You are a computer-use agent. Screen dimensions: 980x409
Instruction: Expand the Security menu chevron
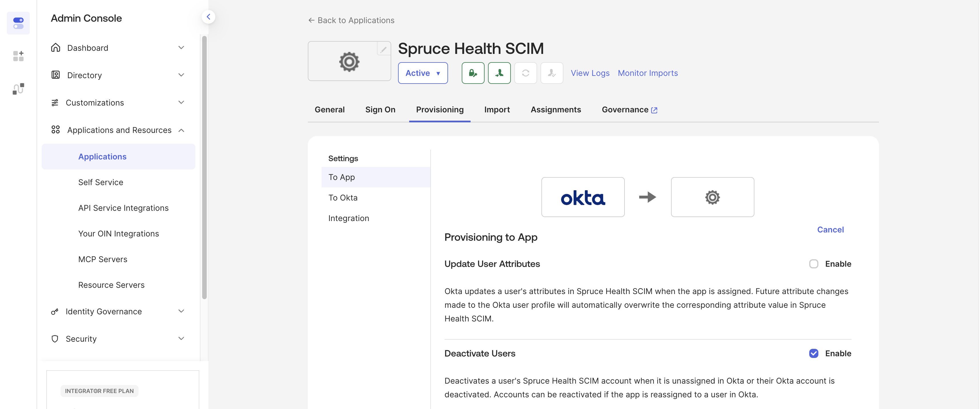point(181,338)
